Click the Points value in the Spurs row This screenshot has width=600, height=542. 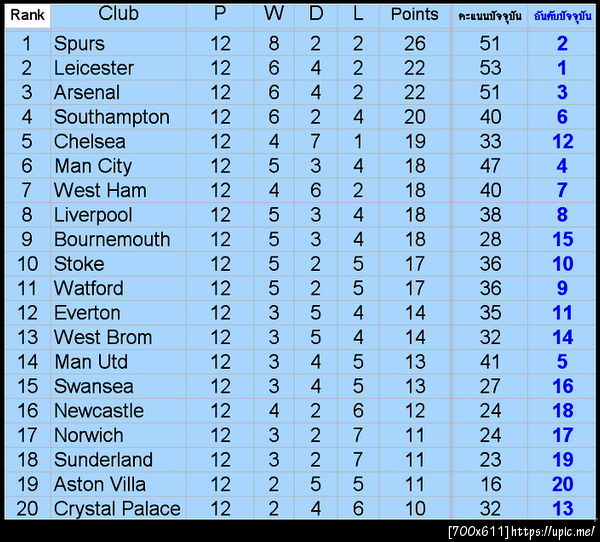(414, 43)
